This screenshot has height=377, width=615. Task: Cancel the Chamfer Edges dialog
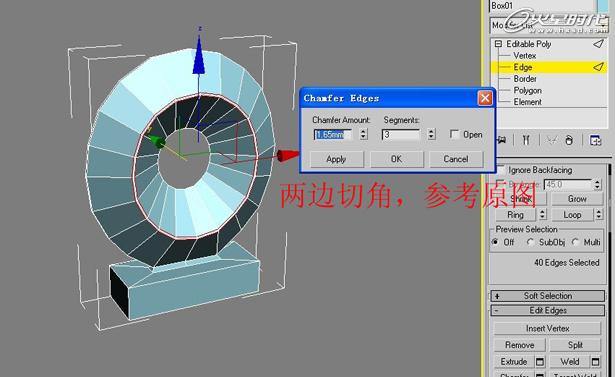tap(456, 159)
